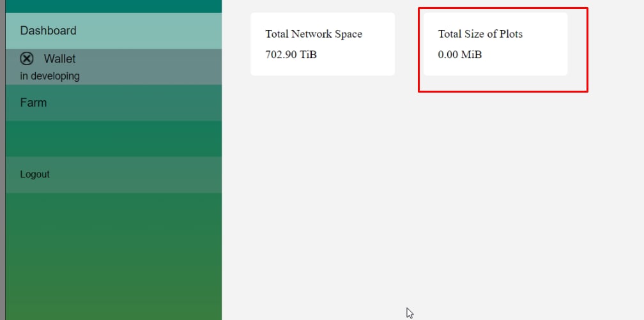Open the Dashboard sidebar item
644x320 pixels.
[x=49, y=31]
